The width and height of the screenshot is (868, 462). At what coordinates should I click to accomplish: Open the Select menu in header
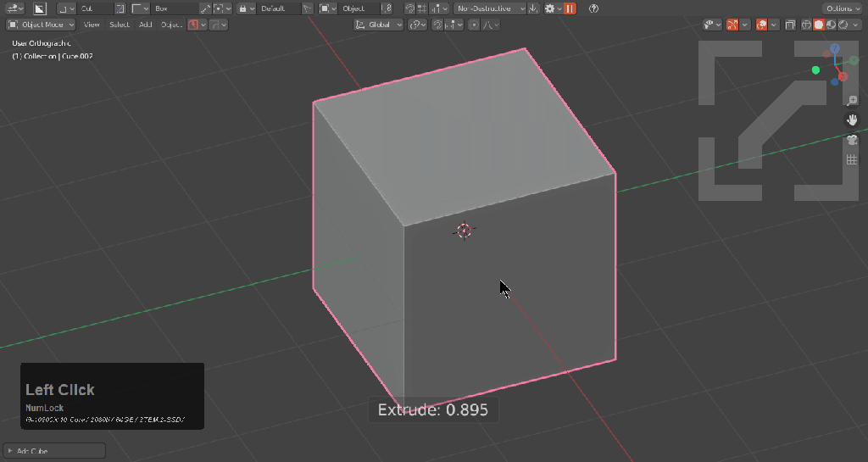[120, 25]
